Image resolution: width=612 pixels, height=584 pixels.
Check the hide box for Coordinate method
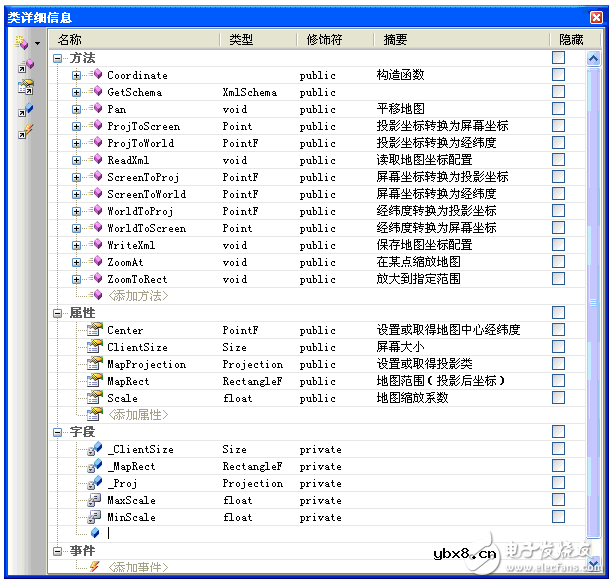(x=558, y=75)
